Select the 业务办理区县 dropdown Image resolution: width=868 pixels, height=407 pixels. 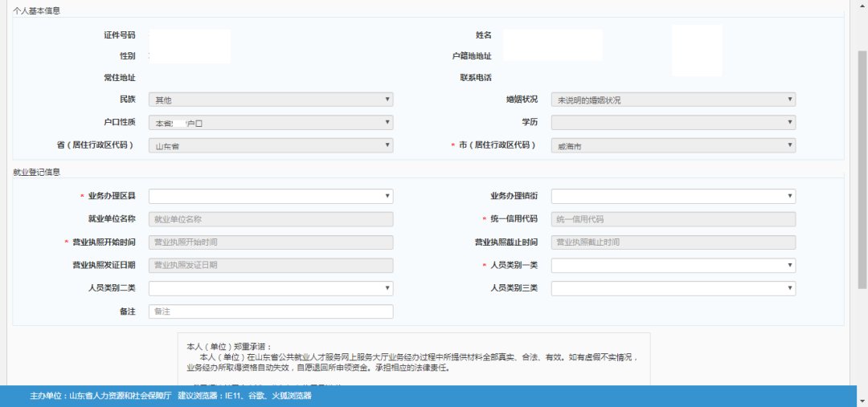pyautogui.click(x=270, y=196)
